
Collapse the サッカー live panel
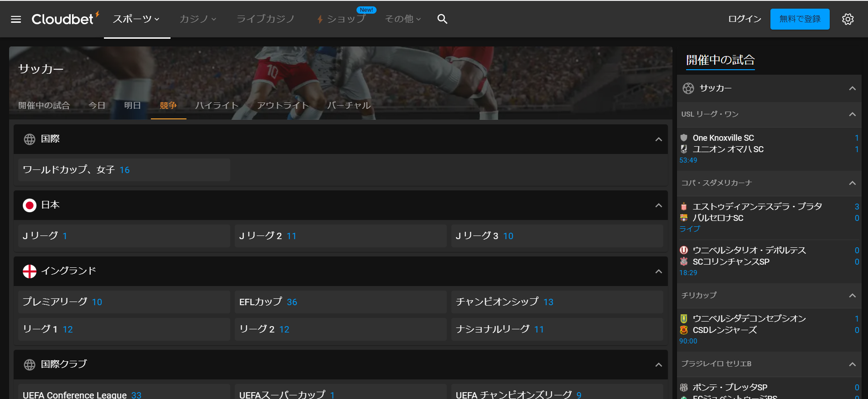(852, 88)
